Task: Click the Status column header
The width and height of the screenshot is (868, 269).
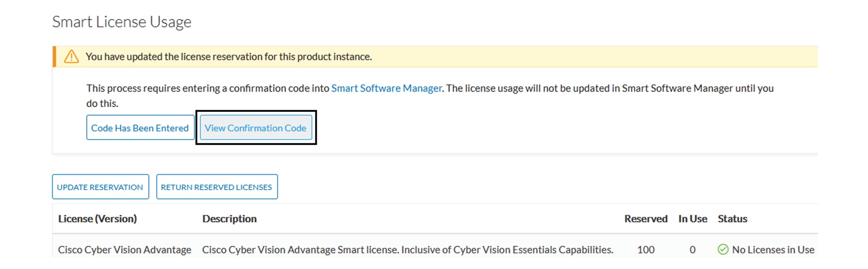Action: click(732, 219)
